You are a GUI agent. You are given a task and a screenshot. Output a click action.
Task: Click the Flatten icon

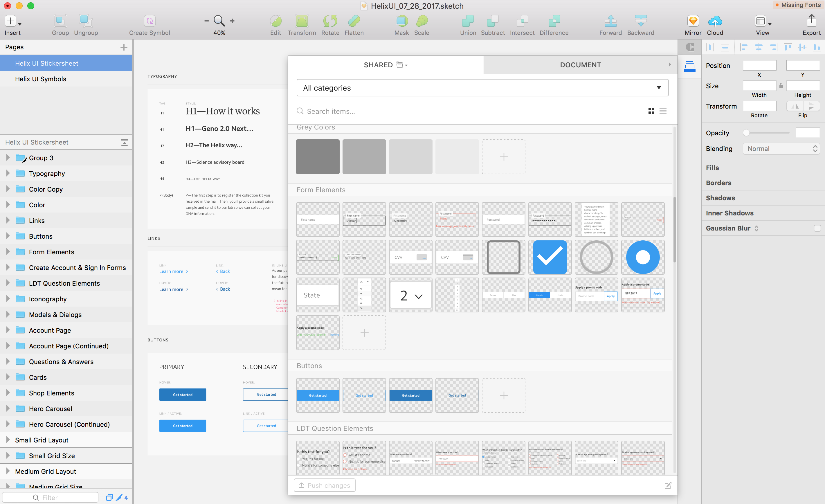354,21
